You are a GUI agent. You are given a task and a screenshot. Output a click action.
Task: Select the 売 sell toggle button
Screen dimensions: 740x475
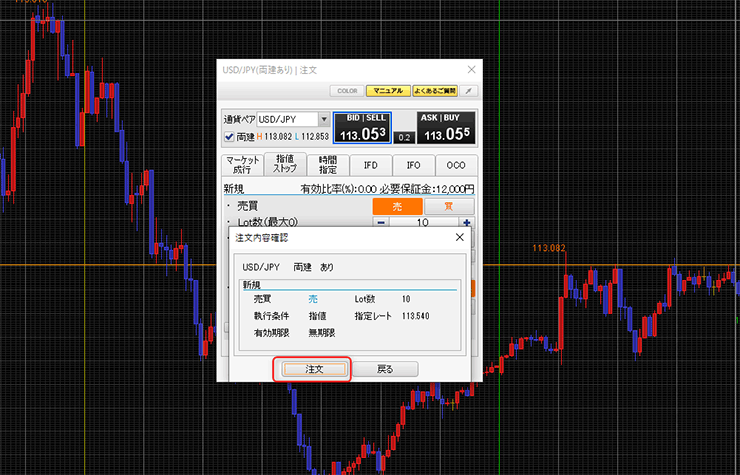point(396,205)
